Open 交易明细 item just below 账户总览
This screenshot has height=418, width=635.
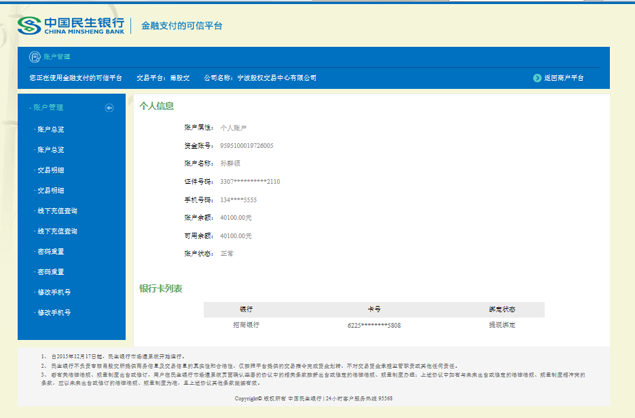tap(51, 170)
